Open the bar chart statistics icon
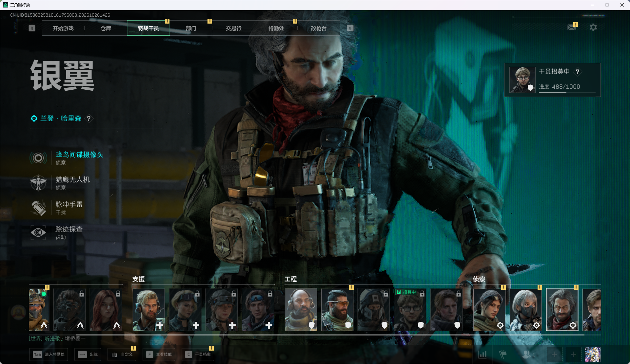 pyautogui.click(x=482, y=355)
